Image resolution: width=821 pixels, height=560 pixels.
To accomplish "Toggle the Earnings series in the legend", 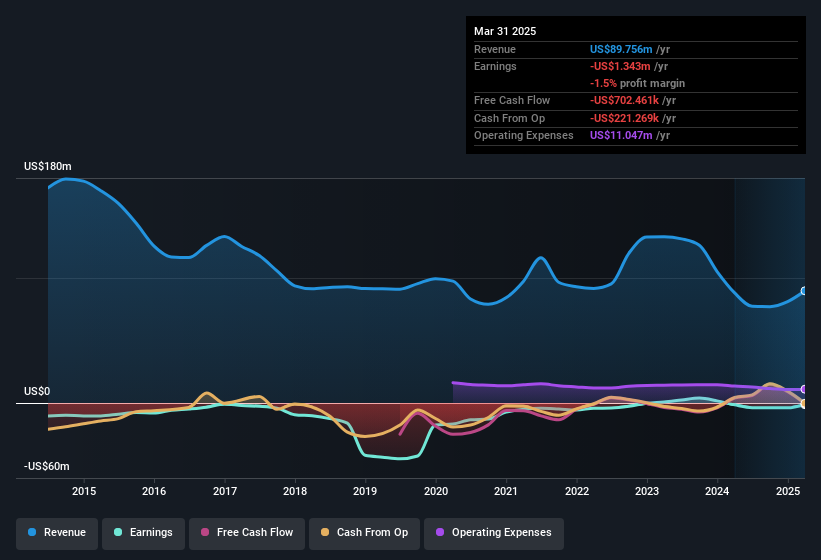I will tap(143, 533).
